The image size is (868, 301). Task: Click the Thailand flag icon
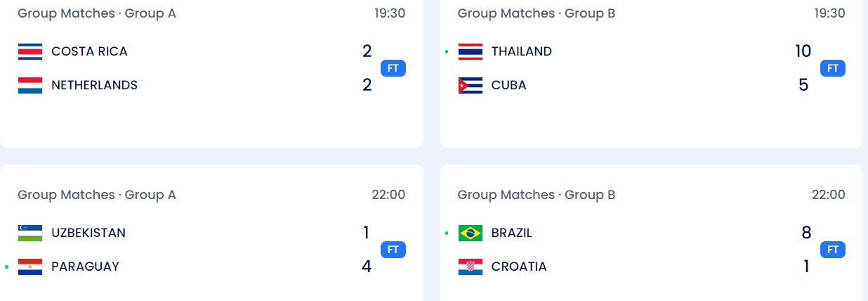coord(471,51)
